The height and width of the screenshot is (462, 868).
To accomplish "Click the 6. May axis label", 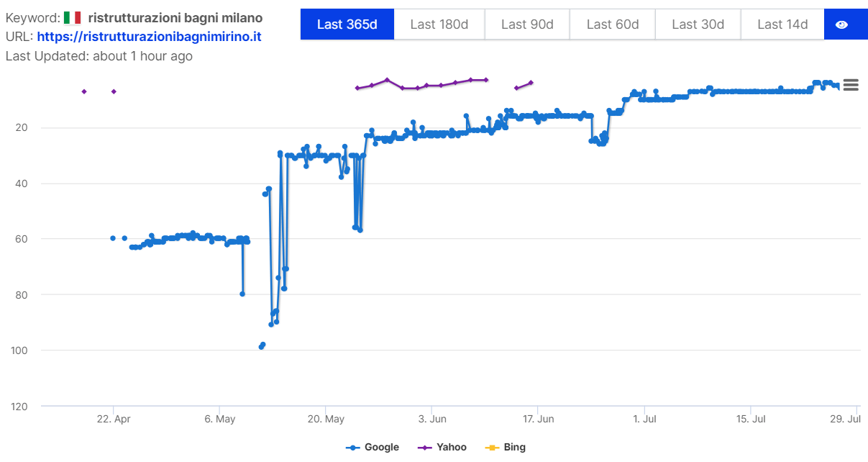I will [x=219, y=419].
